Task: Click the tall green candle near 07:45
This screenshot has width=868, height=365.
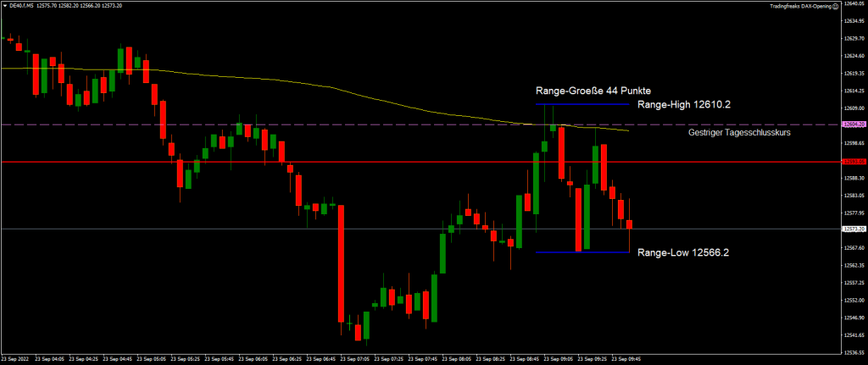Action: [442, 253]
